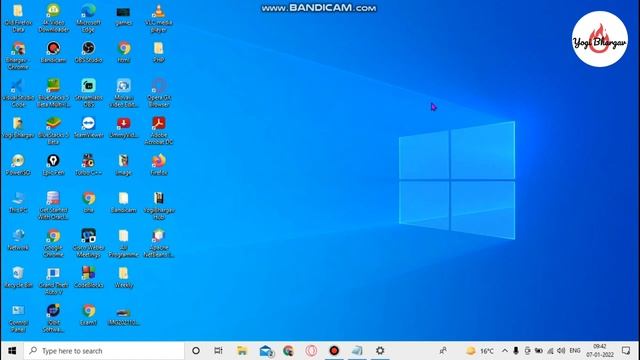The height and width of the screenshot is (360, 640).
Task: Select the This PC icon
Action: point(18,202)
